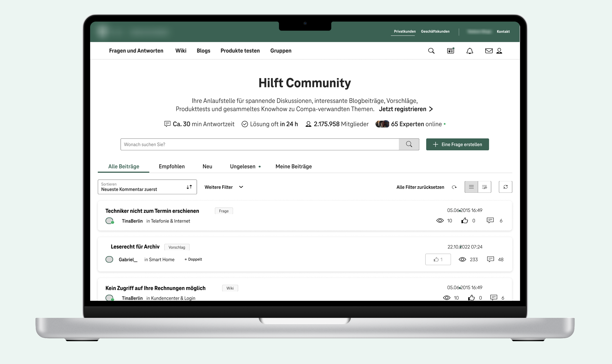Open the news feed icon
This screenshot has height=364, width=612.
point(451,51)
